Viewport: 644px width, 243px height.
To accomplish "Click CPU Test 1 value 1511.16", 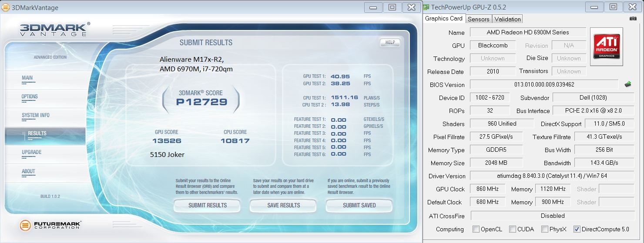I will (344, 97).
